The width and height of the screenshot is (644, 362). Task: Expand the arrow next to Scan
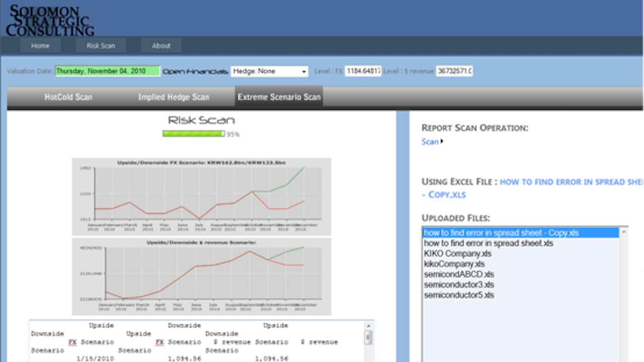point(442,141)
